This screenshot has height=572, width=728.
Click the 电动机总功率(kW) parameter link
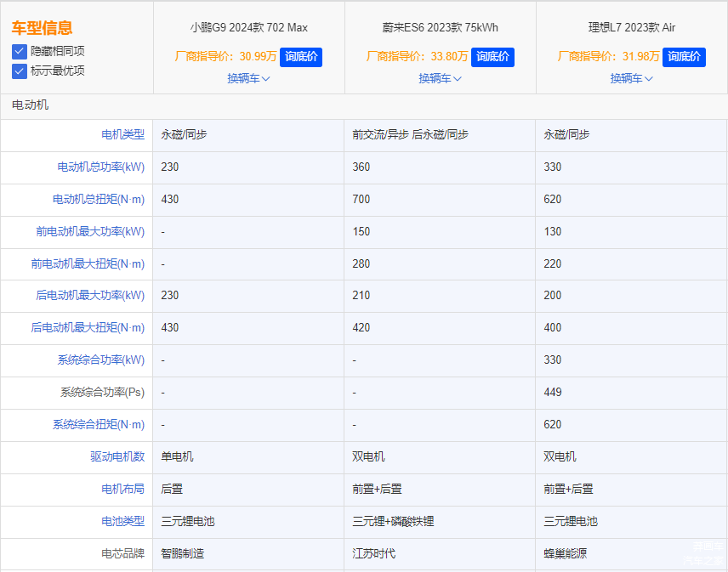coord(100,167)
